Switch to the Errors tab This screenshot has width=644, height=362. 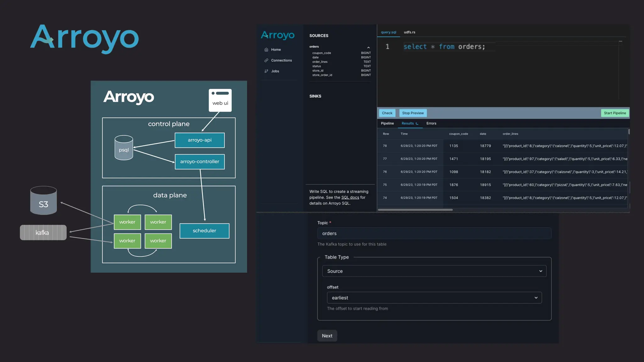(x=431, y=123)
